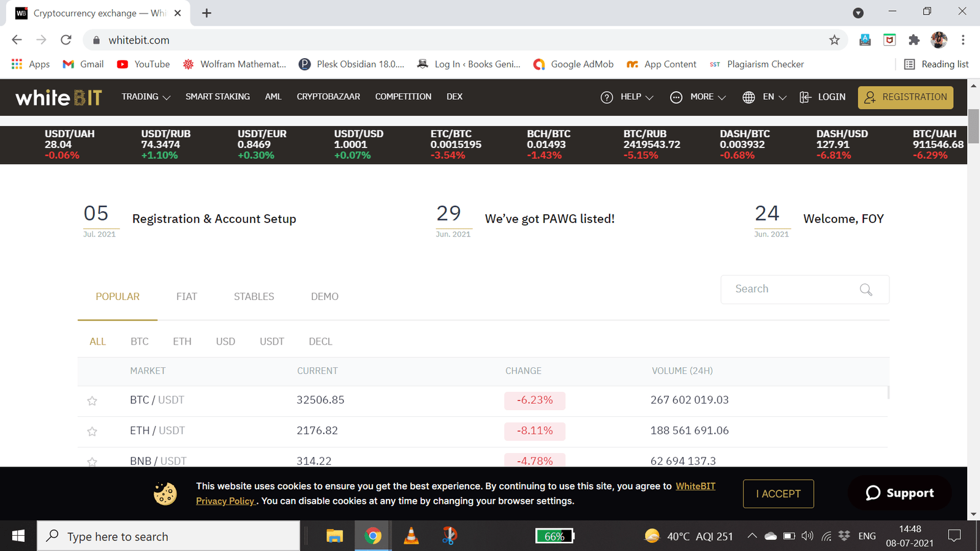Accept cookies with I ACCEPT
Screen dimensions: 980x551
[x=778, y=494]
